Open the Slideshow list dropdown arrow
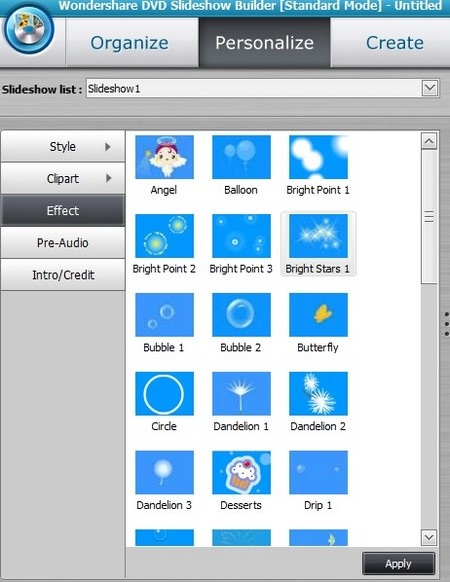Viewport: 450px width, 582px height. pos(430,88)
